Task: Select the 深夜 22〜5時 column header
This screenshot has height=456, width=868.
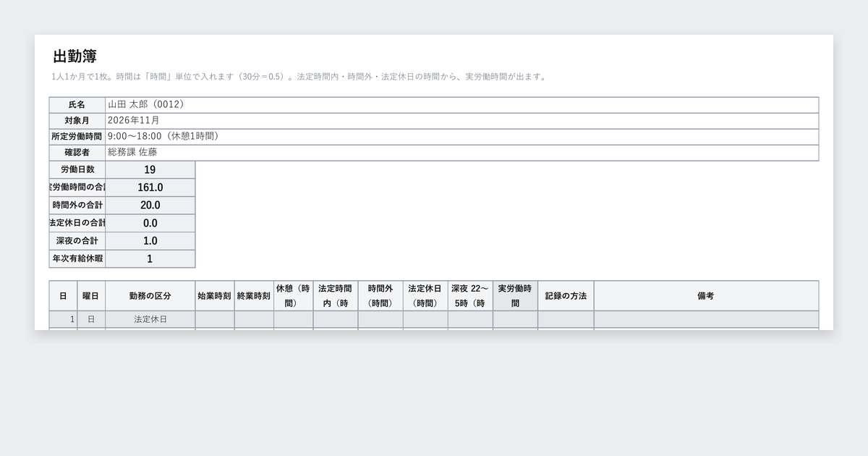Action: (x=470, y=296)
